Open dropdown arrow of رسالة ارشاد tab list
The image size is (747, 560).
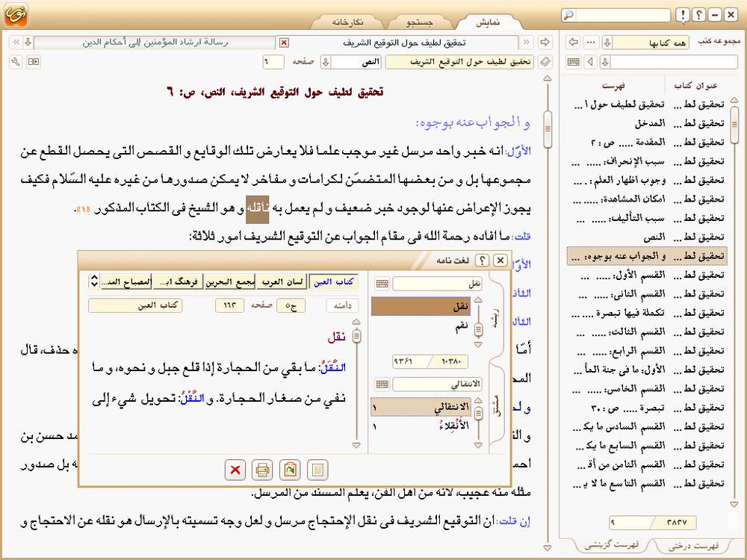tap(28, 43)
